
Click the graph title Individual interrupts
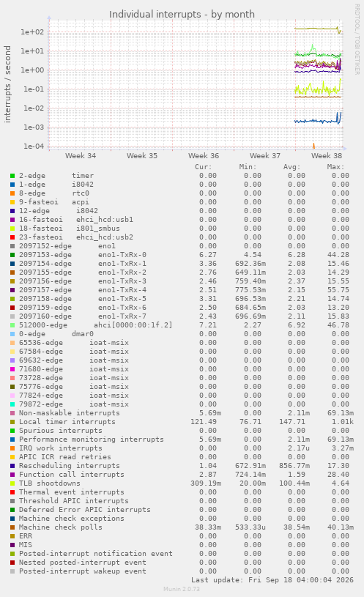point(182,14)
